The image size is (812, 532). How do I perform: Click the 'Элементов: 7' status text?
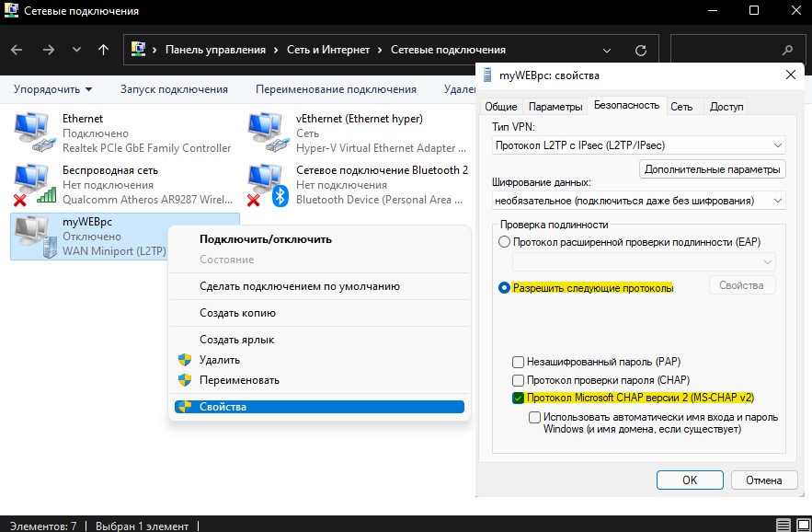(x=43, y=526)
